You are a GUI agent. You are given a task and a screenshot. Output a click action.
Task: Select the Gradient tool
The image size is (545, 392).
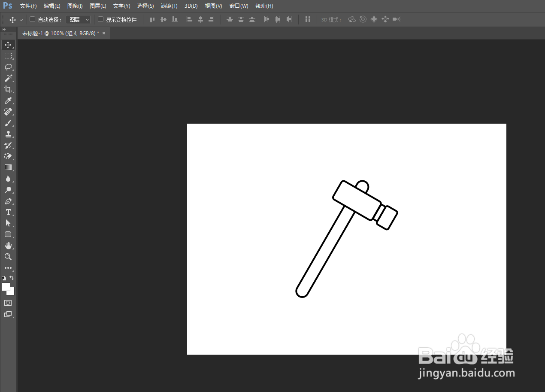(8, 167)
